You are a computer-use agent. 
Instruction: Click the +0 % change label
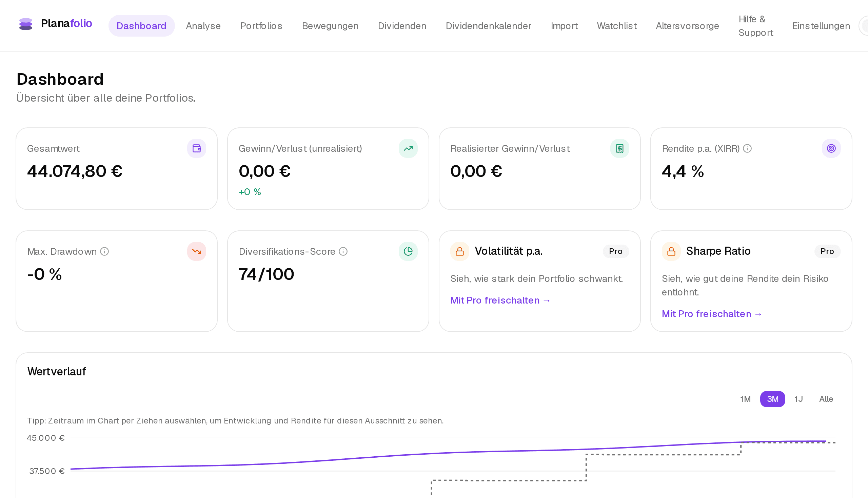250,192
